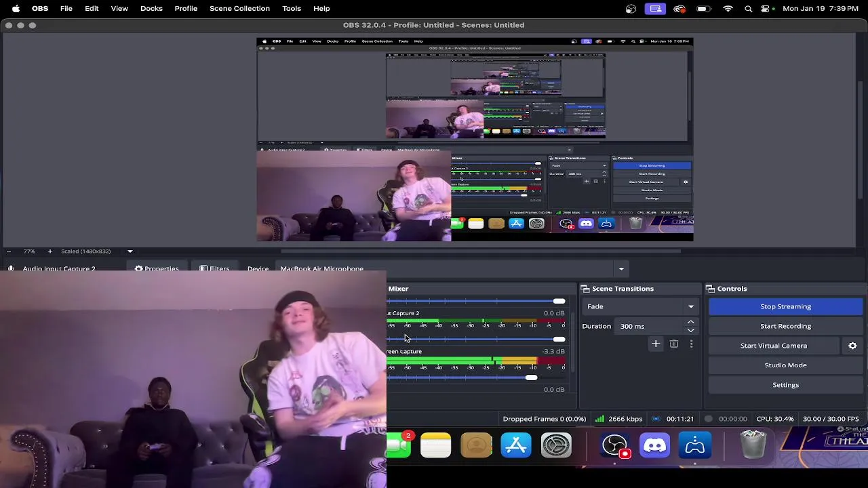The width and height of the screenshot is (868, 488).
Task: Click the OBS status icon in menu bar
Action: 631,9
